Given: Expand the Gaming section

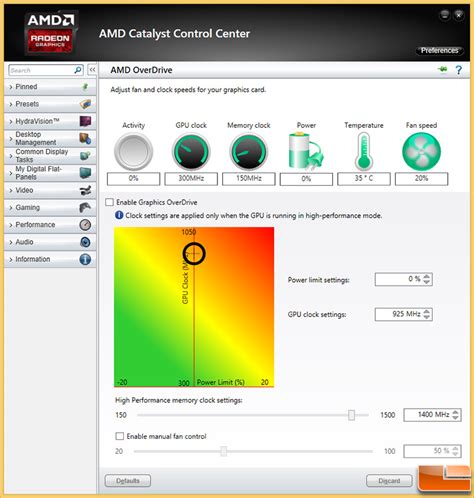Looking at the screenshot, I should 50,207.
